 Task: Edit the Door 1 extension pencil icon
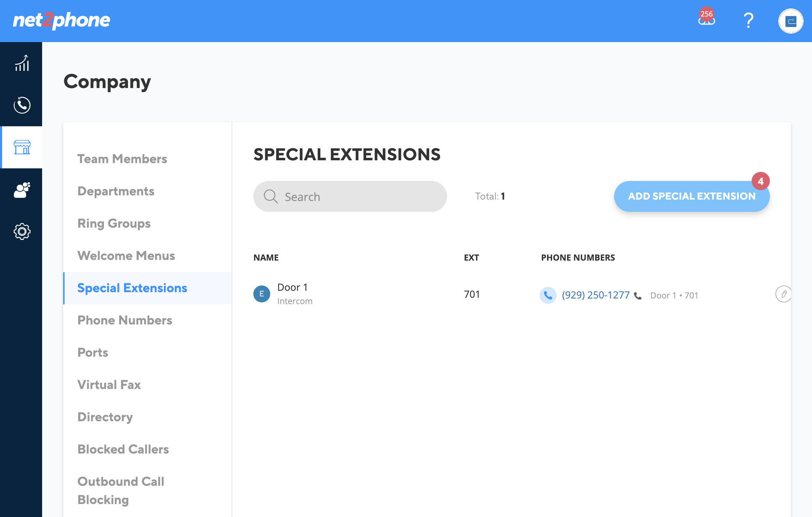[x=784, y=294]
